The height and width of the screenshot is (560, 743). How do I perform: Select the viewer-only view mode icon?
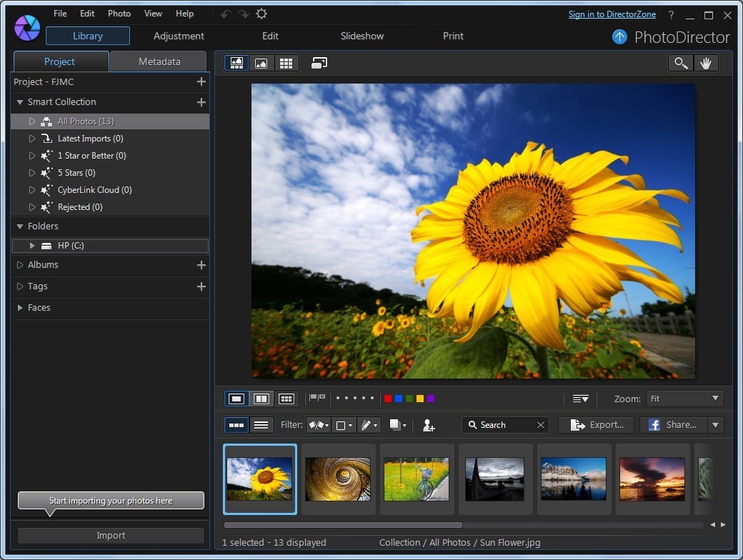click(261, 63)
